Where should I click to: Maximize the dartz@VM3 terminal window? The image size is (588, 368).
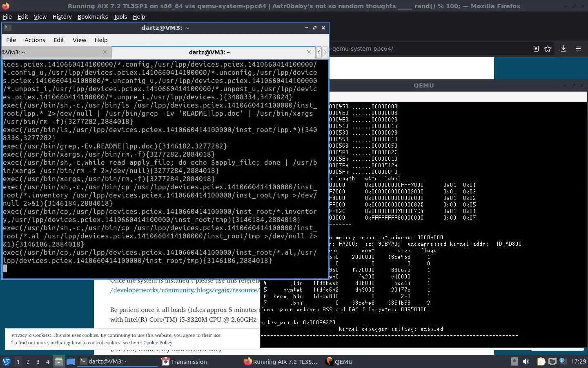point(314,28)
